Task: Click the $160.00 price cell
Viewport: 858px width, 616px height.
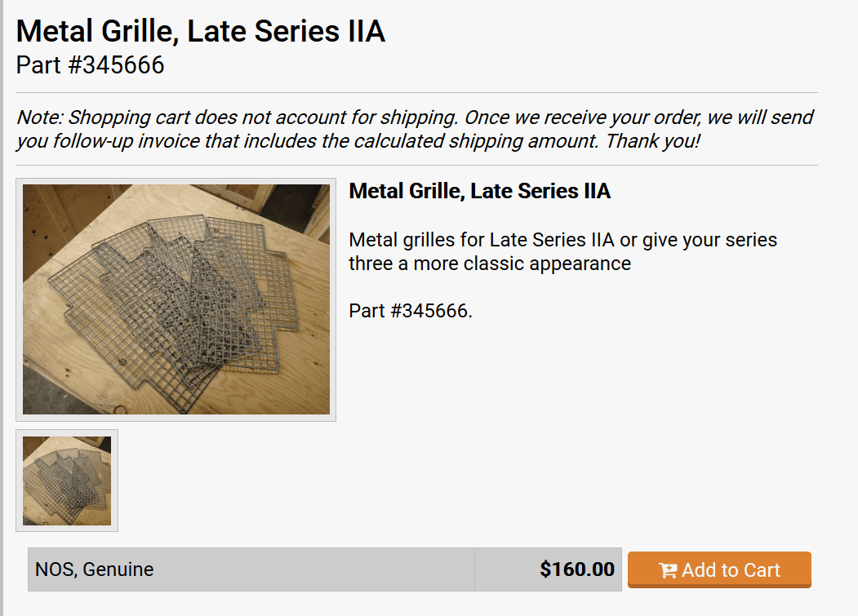Action: coord(548,569)
